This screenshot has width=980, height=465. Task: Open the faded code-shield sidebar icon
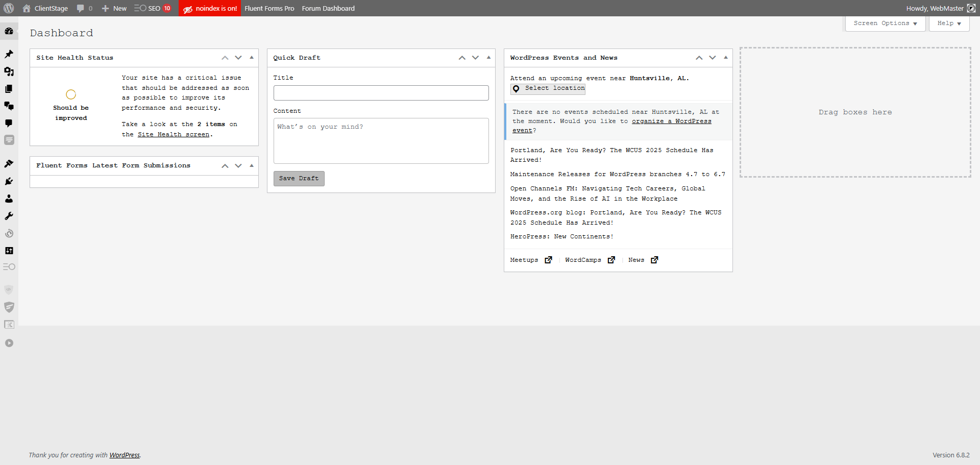pyautogui.click(x=9, y=289)
